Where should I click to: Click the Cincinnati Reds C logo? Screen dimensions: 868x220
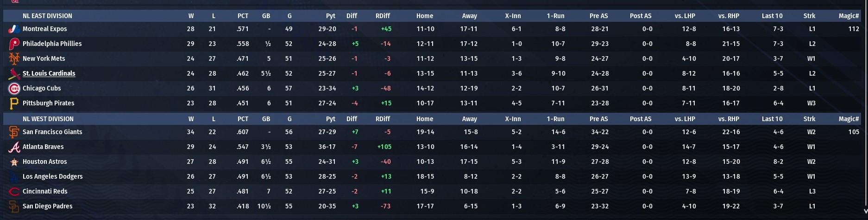tap(14, 191)
